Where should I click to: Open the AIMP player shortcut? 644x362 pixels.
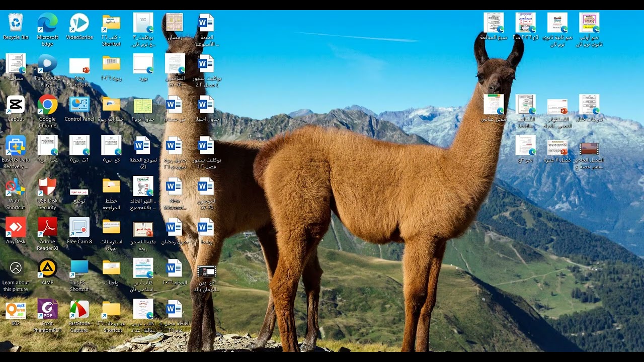pyautogui.click(x=47, y=268)
